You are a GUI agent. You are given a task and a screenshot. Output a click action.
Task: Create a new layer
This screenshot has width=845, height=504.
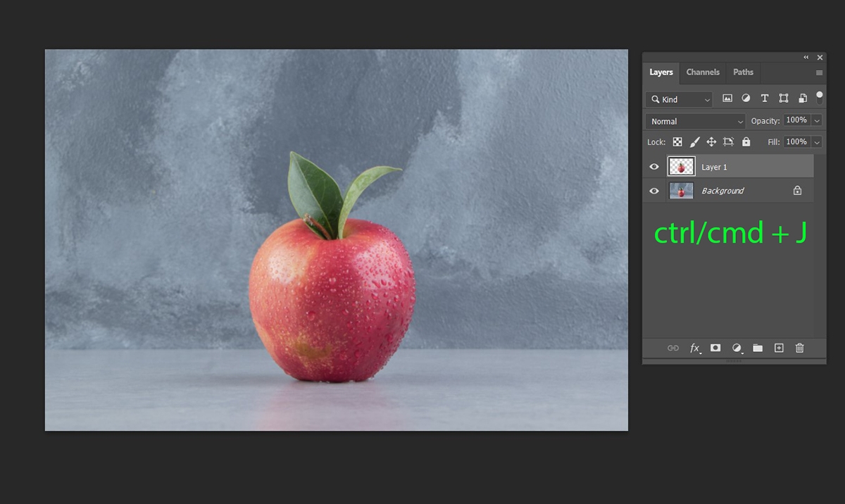pyautogui.click(x=779, y=348)
